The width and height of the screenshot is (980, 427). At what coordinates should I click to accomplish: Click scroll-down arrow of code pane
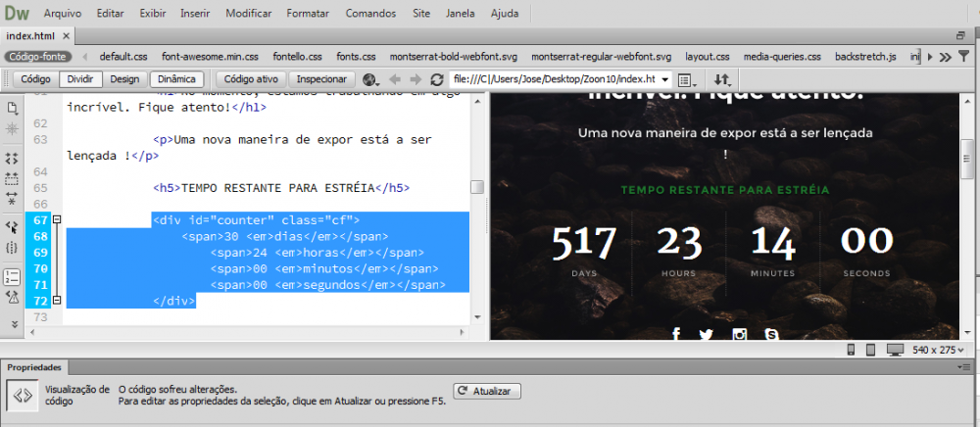(477, 317)
